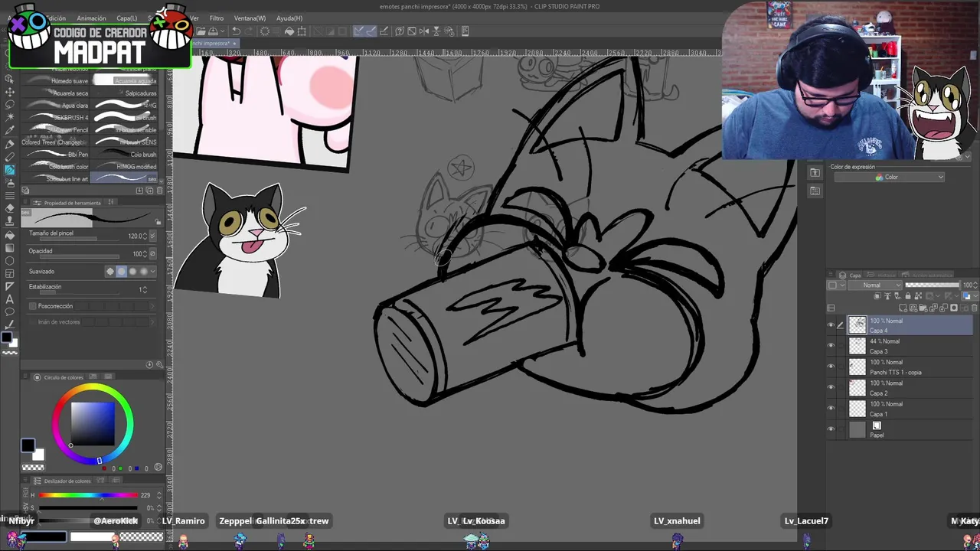Delete the selected layer with trash icon

974,308
